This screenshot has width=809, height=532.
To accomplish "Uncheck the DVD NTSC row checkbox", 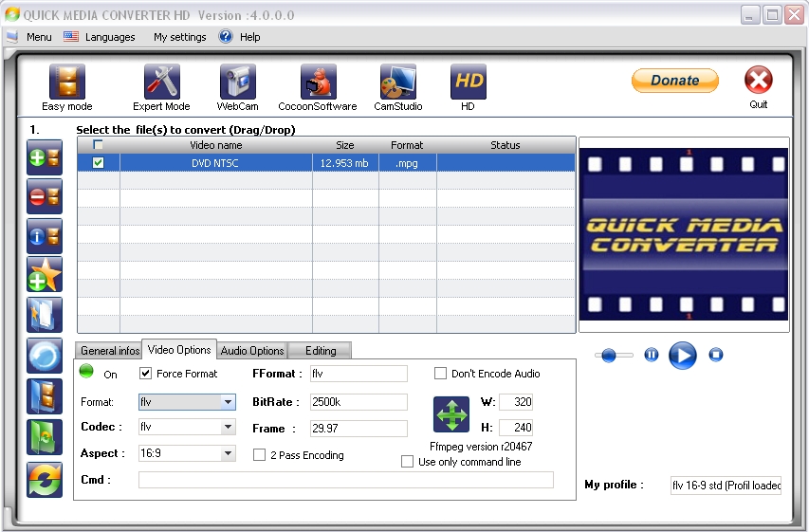I will coord(98,162).
